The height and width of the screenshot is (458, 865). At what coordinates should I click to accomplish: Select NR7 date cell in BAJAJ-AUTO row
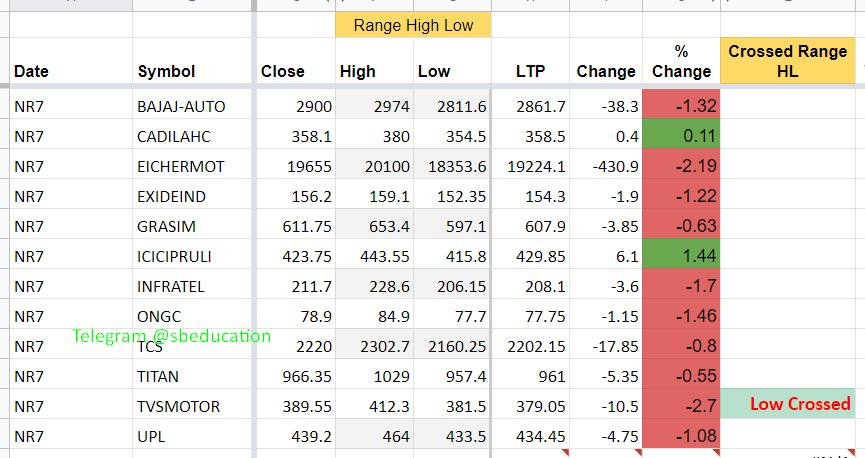coord(71,106)
